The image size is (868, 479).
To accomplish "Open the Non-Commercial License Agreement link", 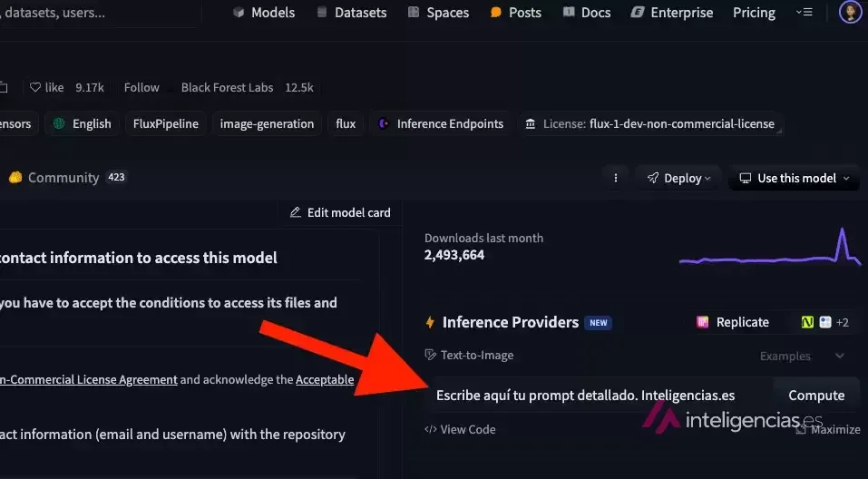I will point(89,379).
